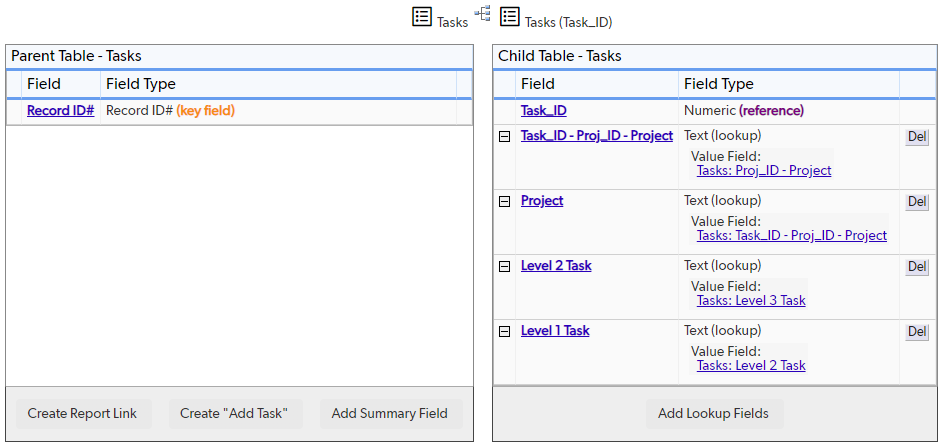Click Add Lookup Fields button
Image resolution: width=945 pixels, height=447 pixels.
715,414
